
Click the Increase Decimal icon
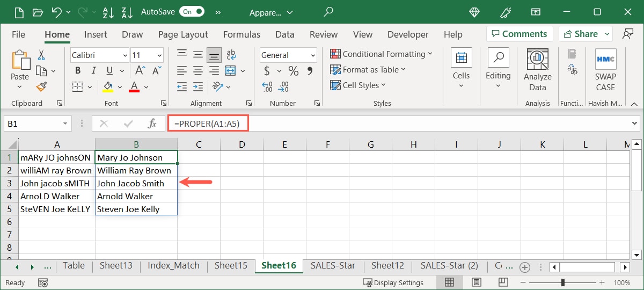click(x=267, y=86)
